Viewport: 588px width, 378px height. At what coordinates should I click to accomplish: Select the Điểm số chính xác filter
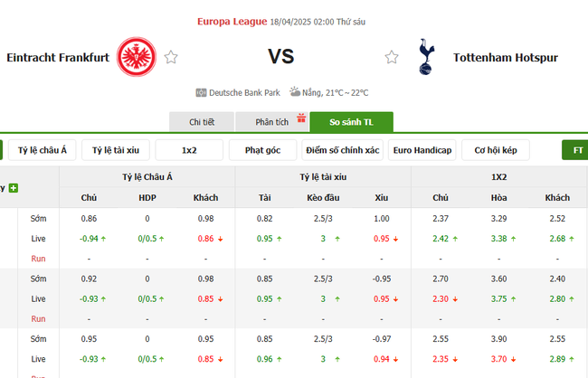click(x=343, y=150)
